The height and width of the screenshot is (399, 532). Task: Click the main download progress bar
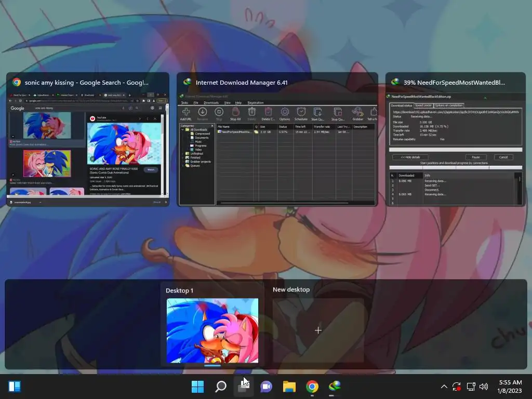456,150
